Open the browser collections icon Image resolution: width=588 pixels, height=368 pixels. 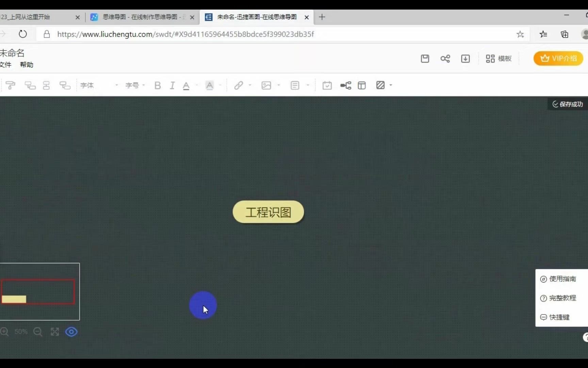click(x=564, y=34)
